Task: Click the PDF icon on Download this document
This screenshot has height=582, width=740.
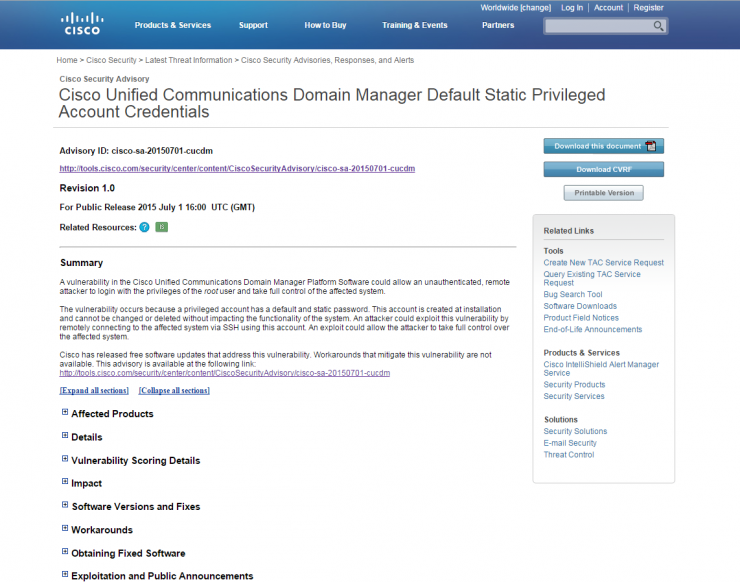Action: (x=651, y=146)
